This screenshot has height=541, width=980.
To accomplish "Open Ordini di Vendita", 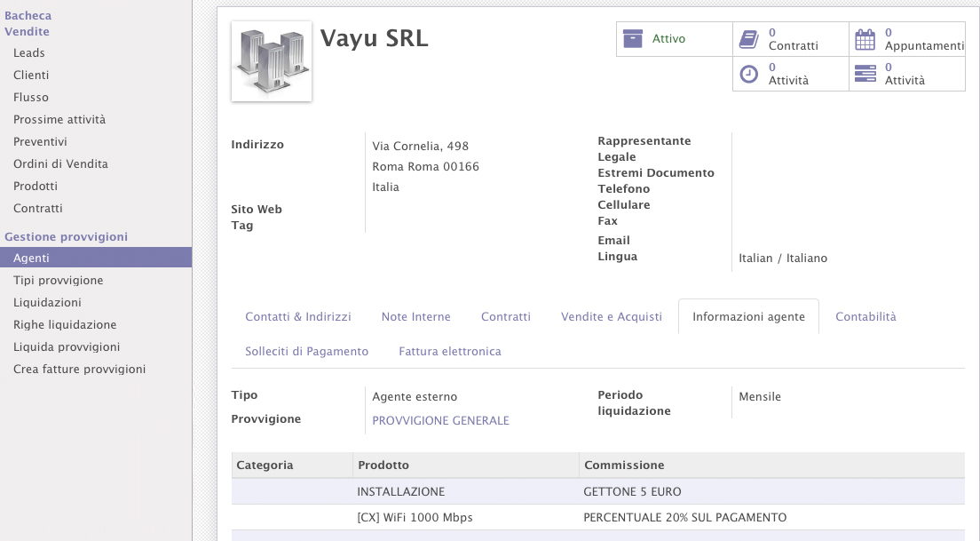I will click(x=60, y=163).
